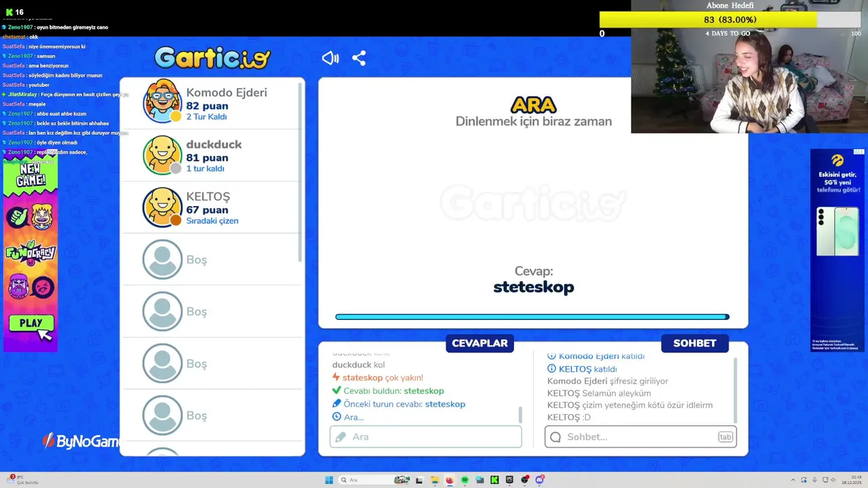Select duckduck's avatar in the player list
The width and height of the screenshot is (868, 488).
click(162, 155)
